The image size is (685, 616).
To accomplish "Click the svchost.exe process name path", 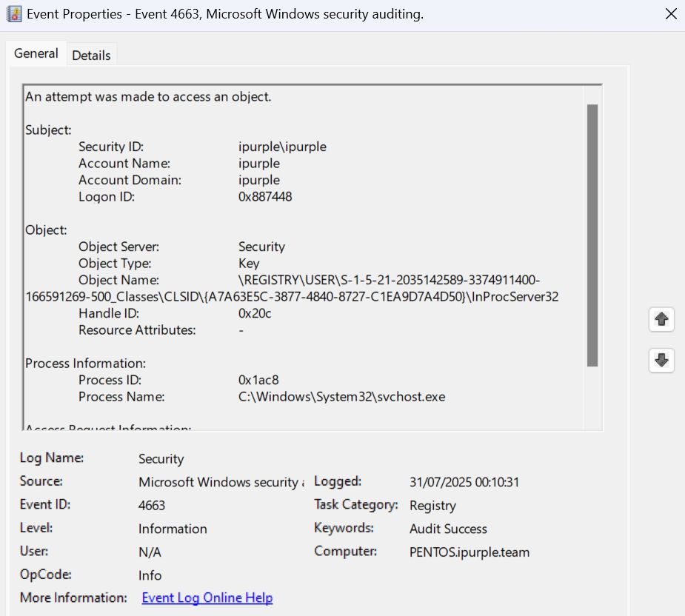I will [x=341, y=396].
